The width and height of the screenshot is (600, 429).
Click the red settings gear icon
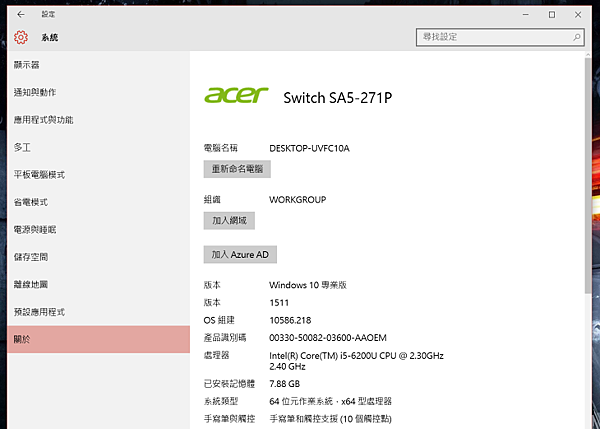point(21,37)
